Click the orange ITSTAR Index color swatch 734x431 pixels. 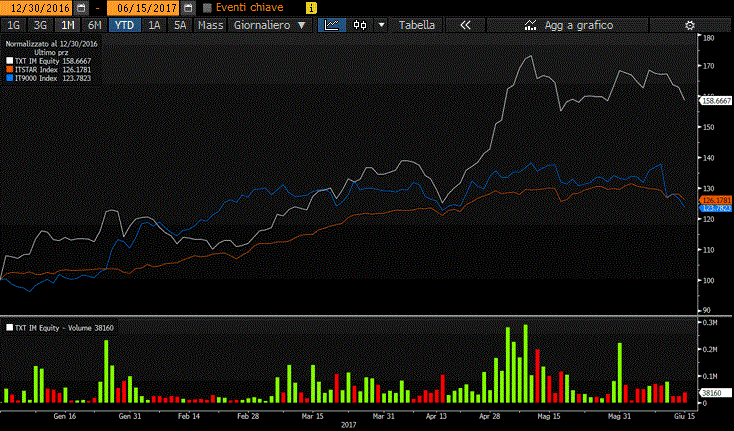[x=9, y=70]
